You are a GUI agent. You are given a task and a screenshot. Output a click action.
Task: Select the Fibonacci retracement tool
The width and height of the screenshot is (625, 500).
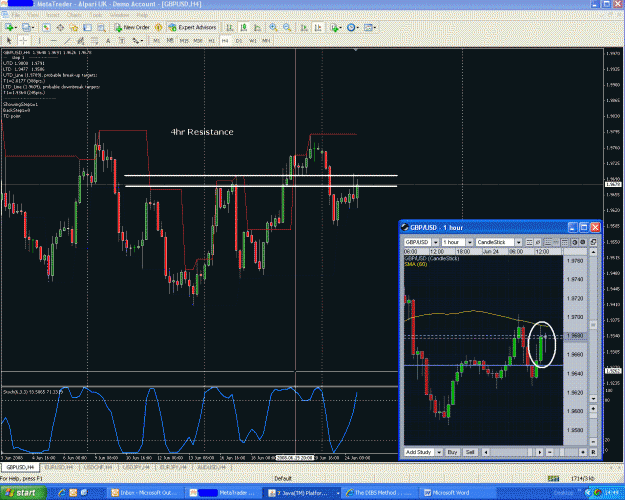pyautogui.click(x=94, y=40)
